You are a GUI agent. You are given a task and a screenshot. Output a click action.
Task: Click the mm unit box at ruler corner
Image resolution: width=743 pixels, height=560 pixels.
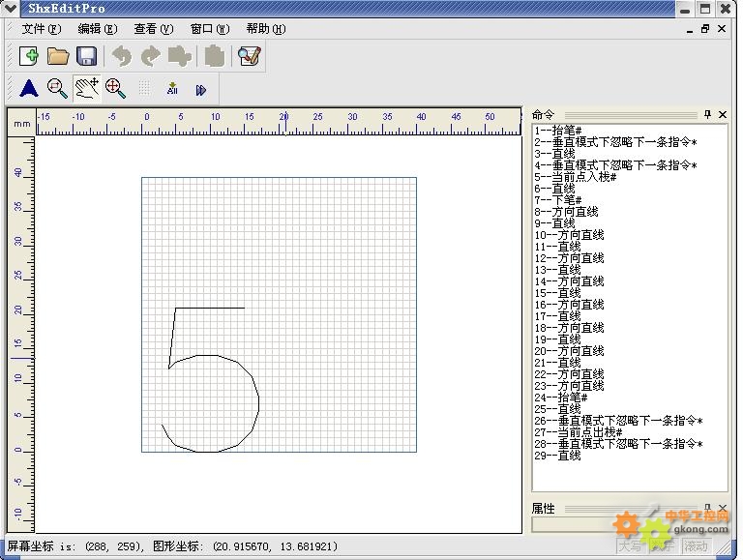22,123
